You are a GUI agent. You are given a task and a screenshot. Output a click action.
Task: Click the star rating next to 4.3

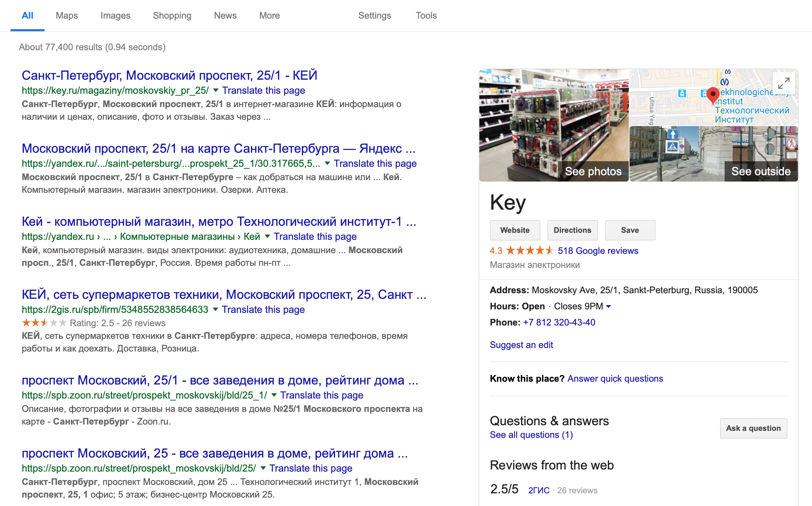pos(530,251)
